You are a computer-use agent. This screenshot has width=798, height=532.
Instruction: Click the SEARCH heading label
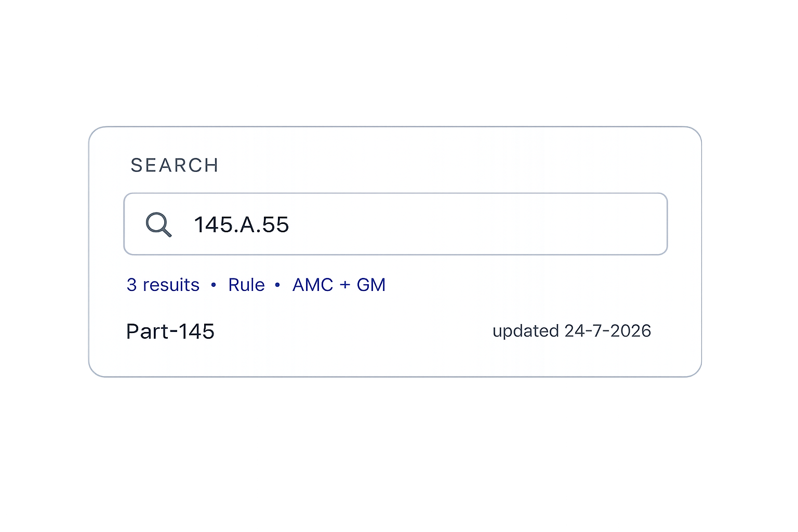175,165
